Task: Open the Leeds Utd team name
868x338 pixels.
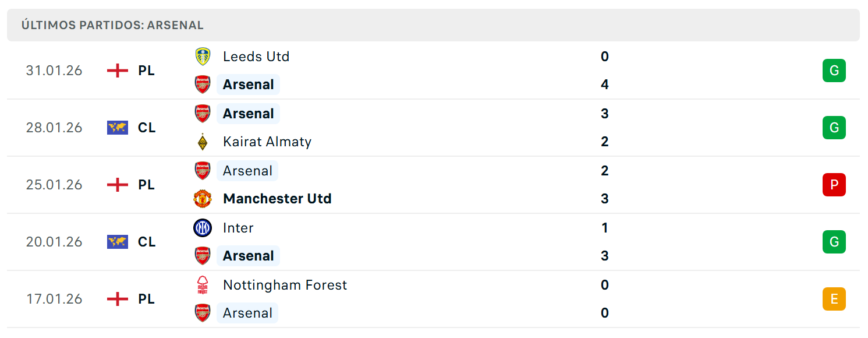Action: (256, 57)
